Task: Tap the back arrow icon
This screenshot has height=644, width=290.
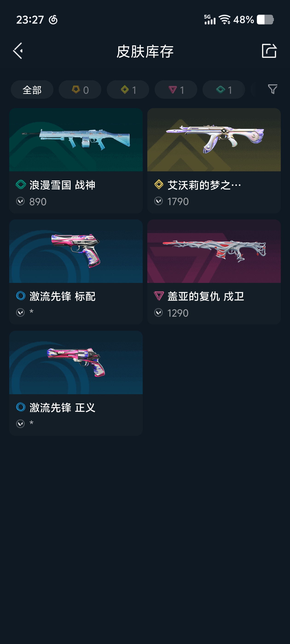Action: pyautogui.click(x=18, y=51)
